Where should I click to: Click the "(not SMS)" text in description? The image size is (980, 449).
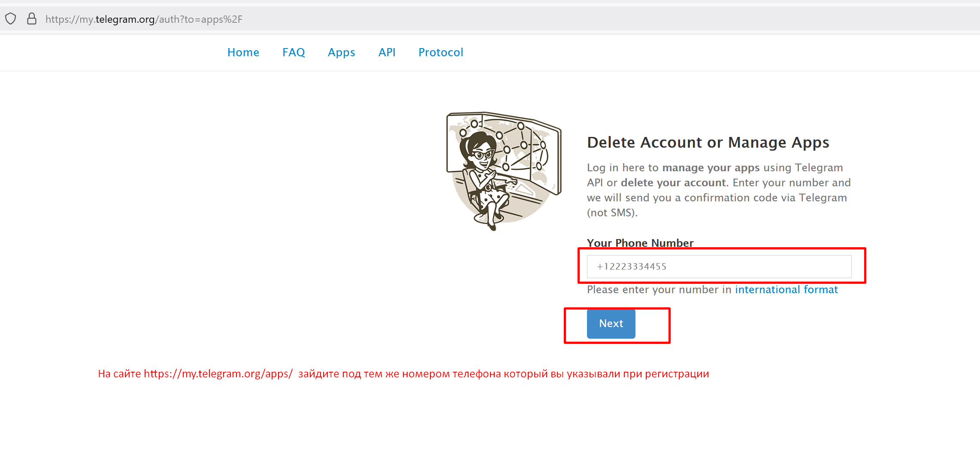pos(612,213)
